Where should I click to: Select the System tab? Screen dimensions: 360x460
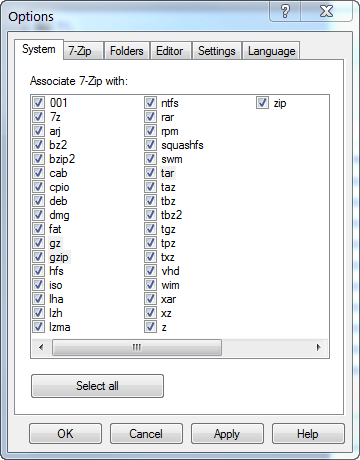point(39,49)
